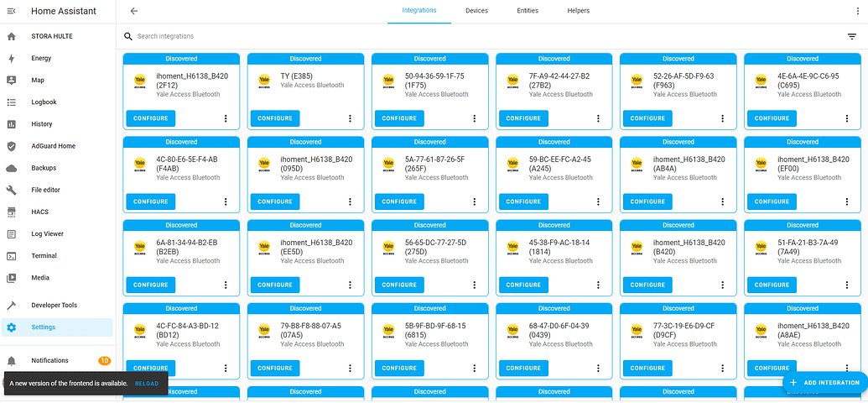Configure the ihoment (AB4A) device

point(647,201)
